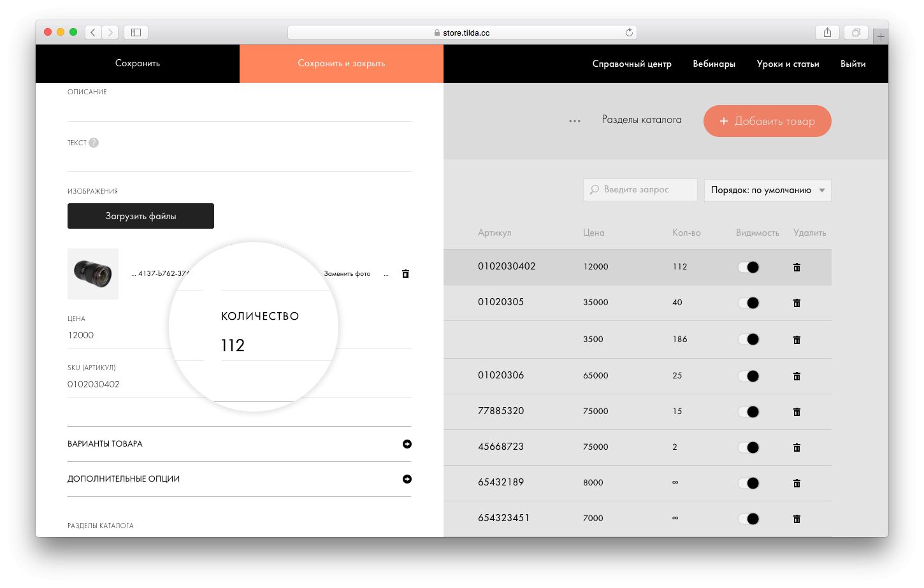Viewport: 924px width, 588px height.
Task: Open a new Safari tab
Action: (x=881, y=36)
